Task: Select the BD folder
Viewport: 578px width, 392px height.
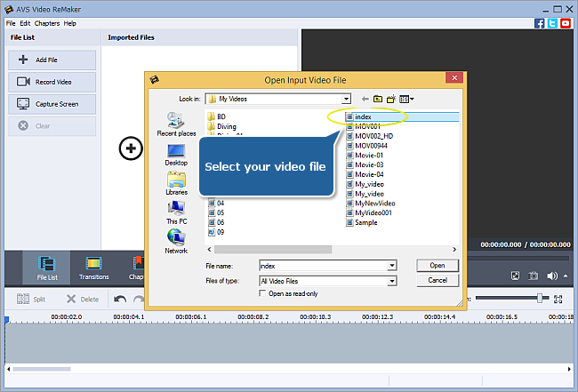Action: coord(216,116)
